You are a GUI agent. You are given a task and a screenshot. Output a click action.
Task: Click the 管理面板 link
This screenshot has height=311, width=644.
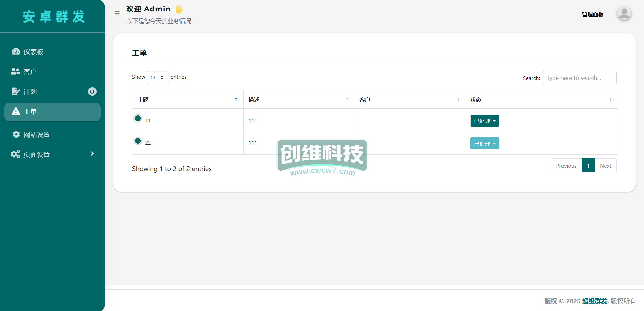(592, 14)
